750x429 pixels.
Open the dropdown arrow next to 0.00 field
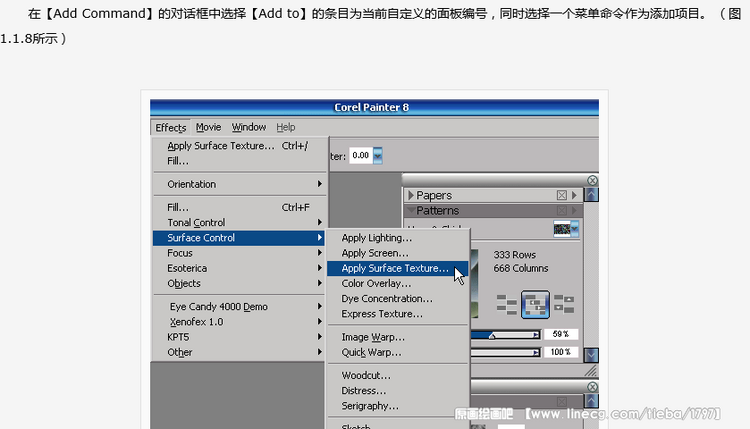(378, 155)
